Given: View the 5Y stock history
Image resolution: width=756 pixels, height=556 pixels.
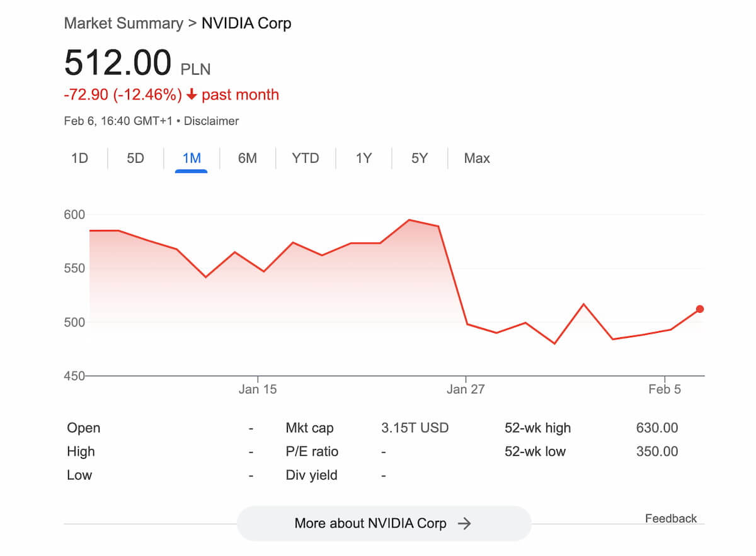Looking at the screenshot, I should point(420,158).
